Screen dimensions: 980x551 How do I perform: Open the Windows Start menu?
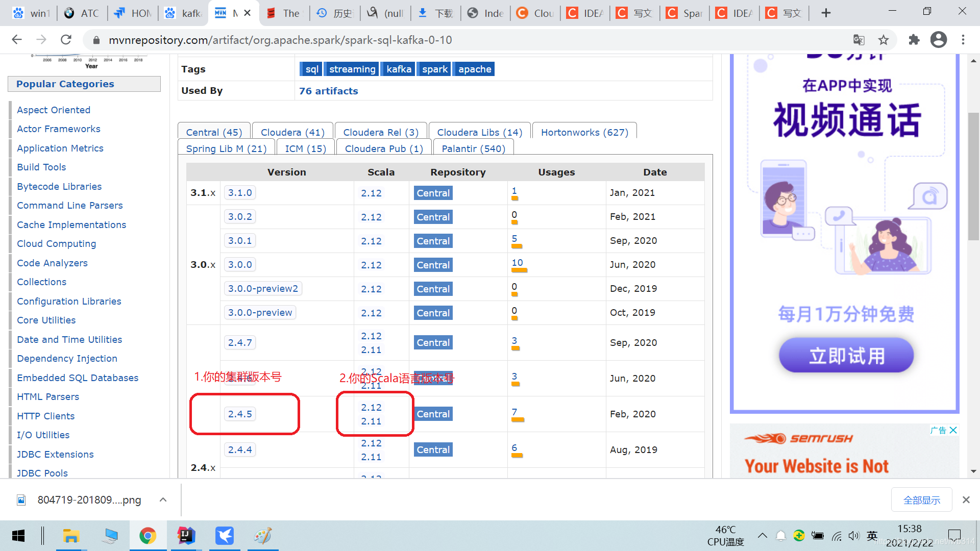(18, 536)
